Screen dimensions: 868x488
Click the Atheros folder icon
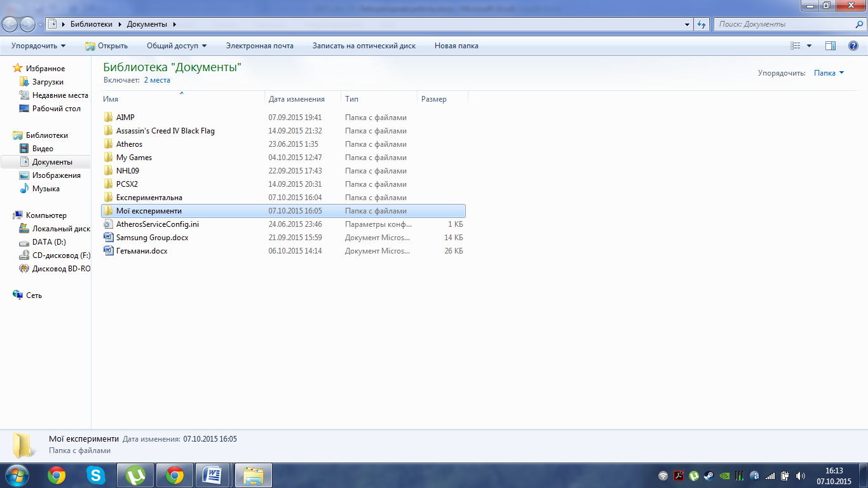pos(108,144)
